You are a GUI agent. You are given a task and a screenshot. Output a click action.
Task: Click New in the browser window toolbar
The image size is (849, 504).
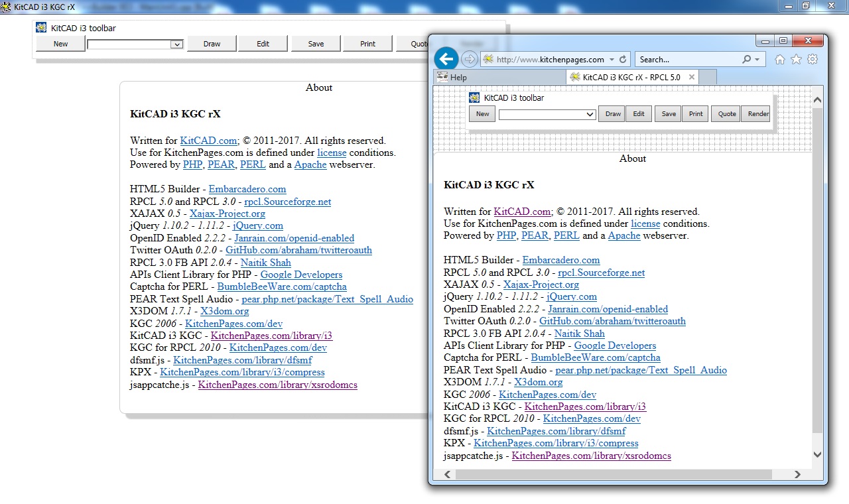pos(482,114)
